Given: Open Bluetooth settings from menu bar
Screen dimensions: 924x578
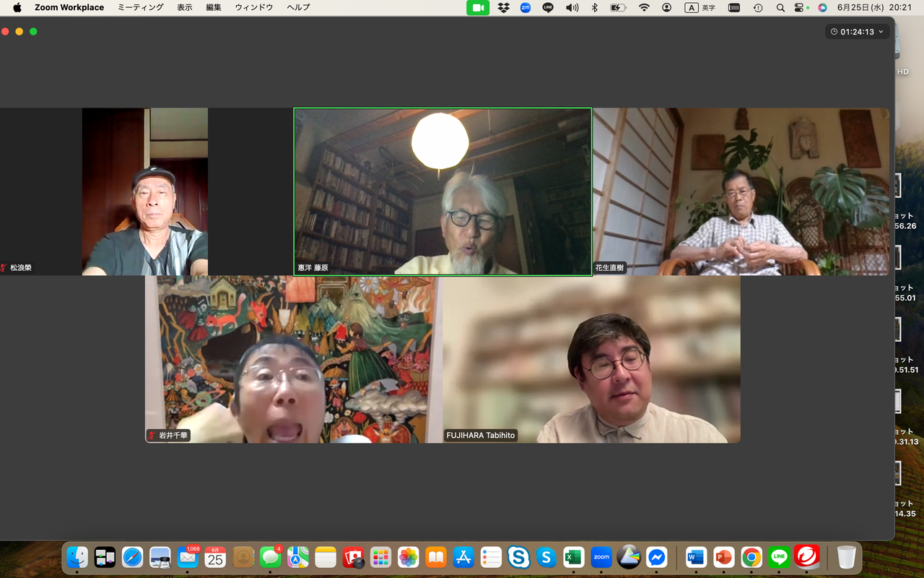Looking at the screenshot, I should (x=595, y=7).
